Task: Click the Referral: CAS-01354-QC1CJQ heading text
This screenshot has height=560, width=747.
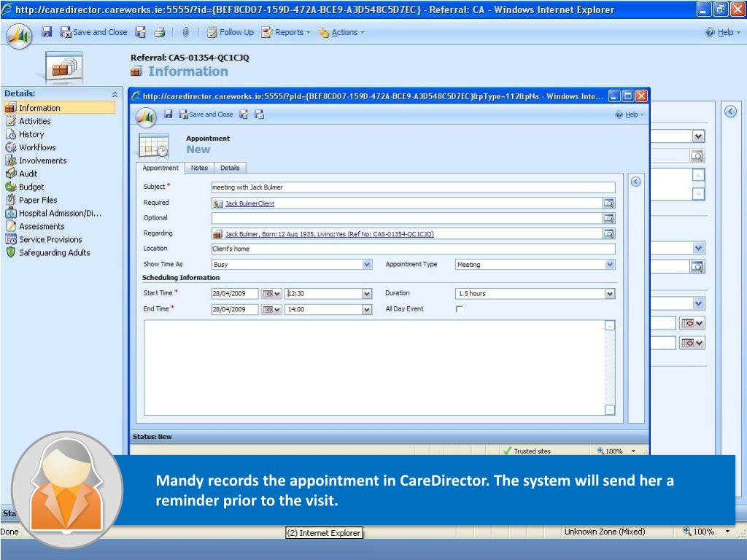Action: point(190,58)
